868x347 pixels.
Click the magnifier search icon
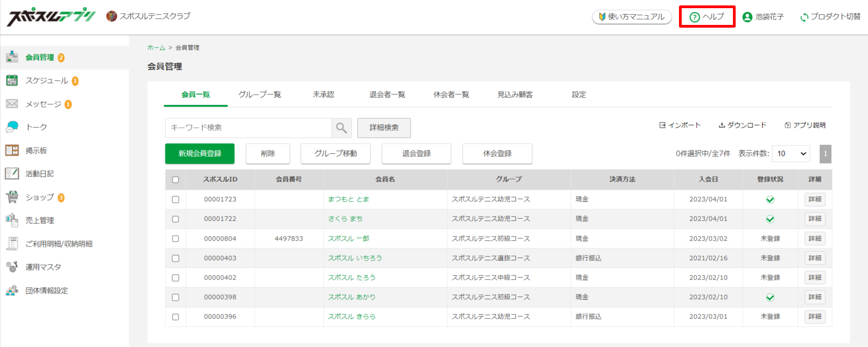click(x=341, y=128)
